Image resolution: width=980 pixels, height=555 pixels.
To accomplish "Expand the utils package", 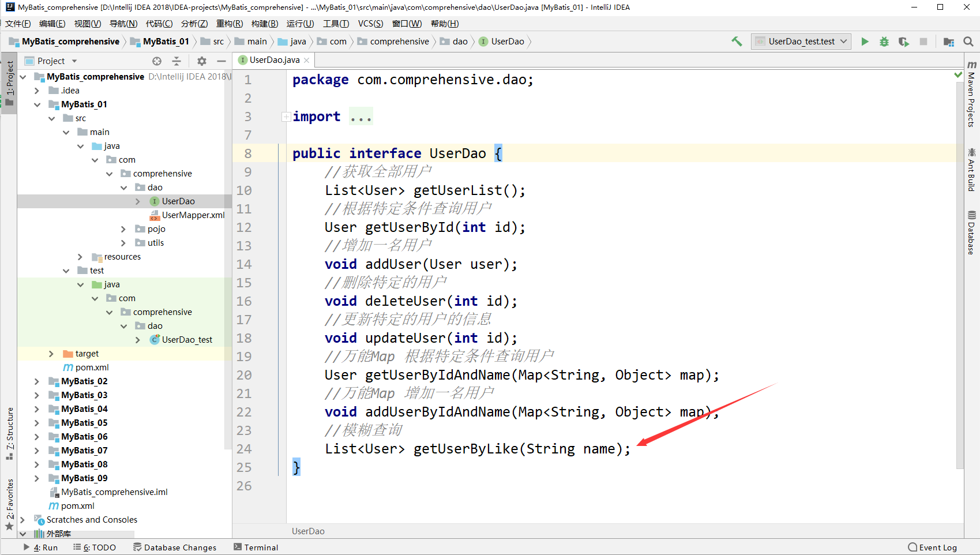I will 123,243.
